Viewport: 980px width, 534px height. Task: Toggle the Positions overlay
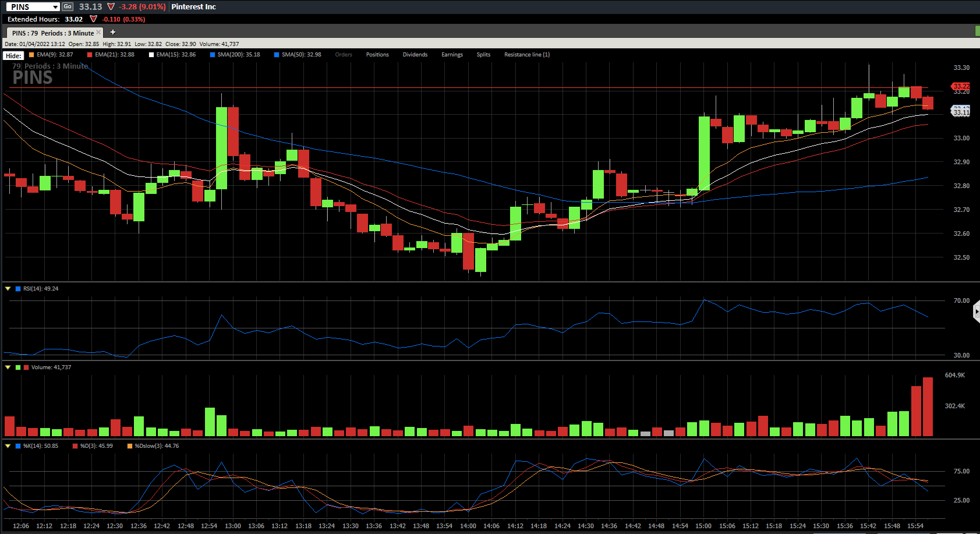tap(377, 55)
